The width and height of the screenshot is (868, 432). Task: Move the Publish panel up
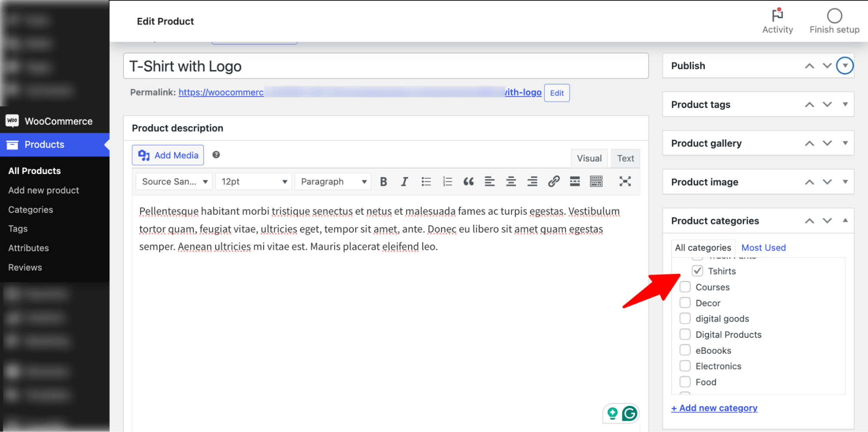809,66
